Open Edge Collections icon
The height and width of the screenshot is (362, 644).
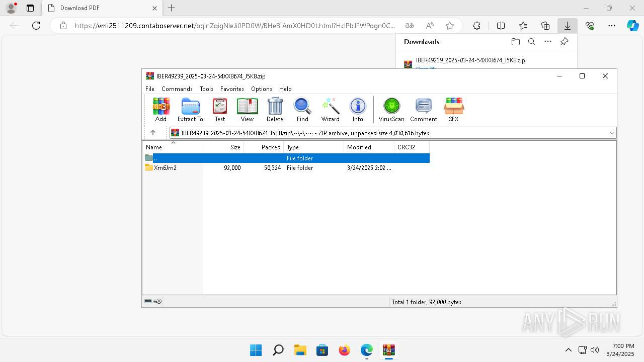(545, 26)
